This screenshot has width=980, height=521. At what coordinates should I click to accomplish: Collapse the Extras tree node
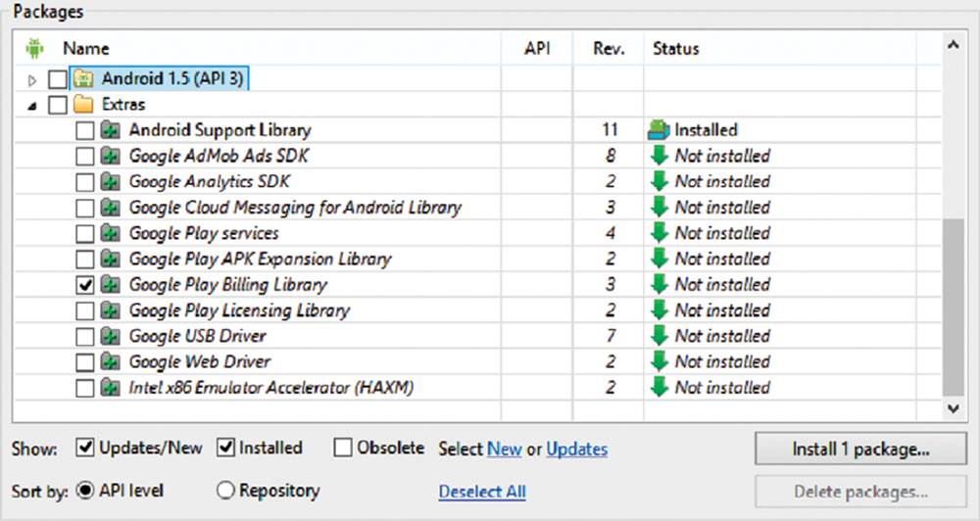32,106
